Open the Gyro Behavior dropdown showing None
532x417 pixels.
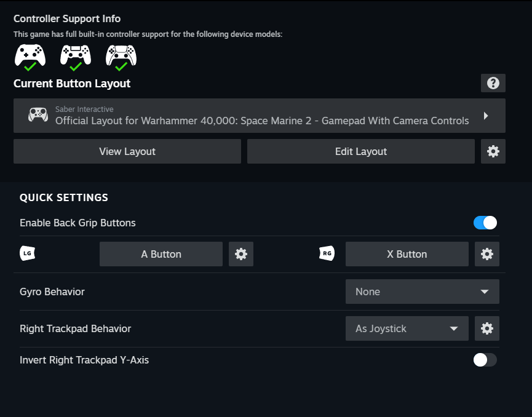423,292
